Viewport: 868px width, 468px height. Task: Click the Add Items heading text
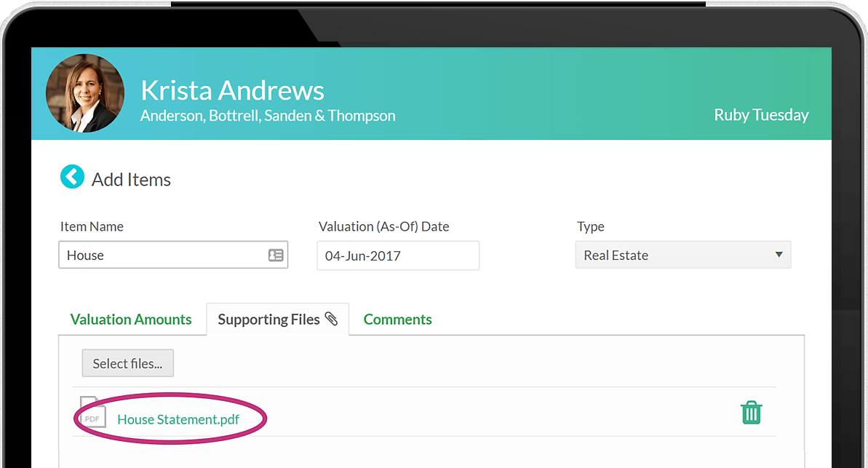point(131,180)
